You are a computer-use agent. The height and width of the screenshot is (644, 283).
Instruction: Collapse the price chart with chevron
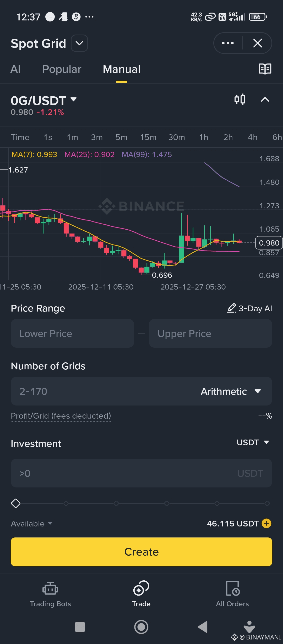tap(265, 99)
